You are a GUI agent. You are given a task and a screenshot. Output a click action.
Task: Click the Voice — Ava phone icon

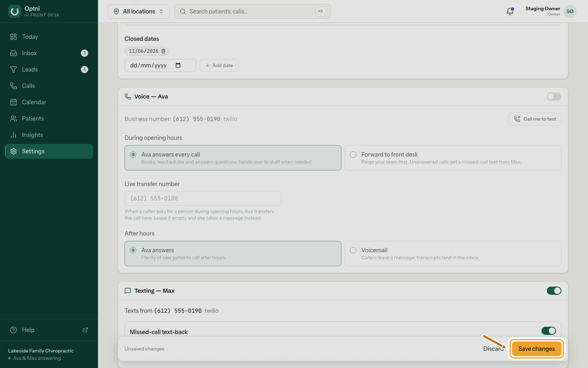(128, 96)
